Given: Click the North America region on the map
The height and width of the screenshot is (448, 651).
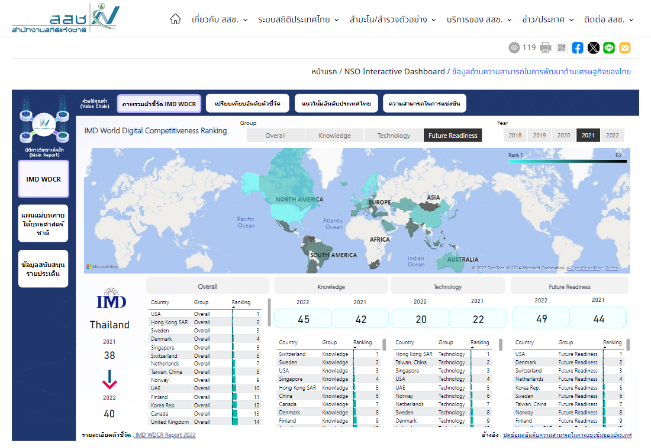Looking at the screenshot, I should [299, 199].
